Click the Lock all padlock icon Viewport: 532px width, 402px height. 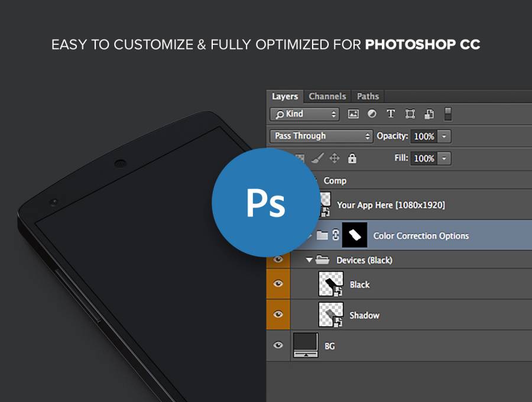352,158
